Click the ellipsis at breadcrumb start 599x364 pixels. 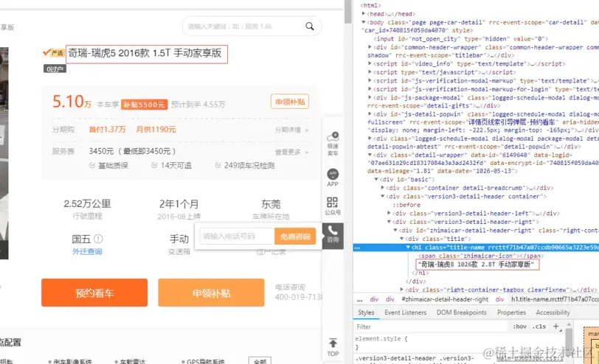(359, 299)
